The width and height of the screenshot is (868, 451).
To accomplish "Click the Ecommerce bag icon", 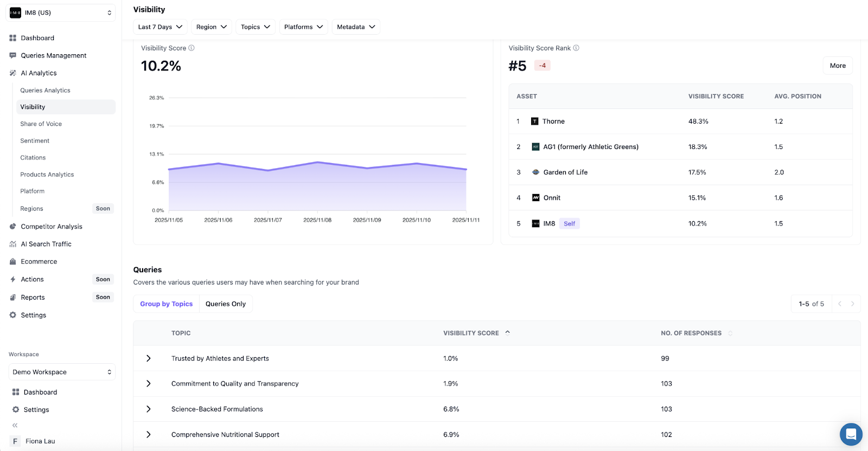I will tap(13, 261).
